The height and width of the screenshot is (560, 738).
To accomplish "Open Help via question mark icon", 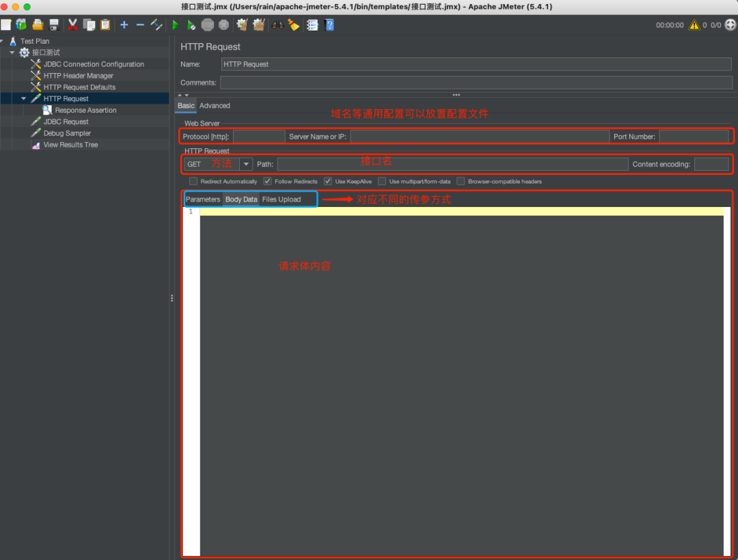I will [x=329, y=25].
